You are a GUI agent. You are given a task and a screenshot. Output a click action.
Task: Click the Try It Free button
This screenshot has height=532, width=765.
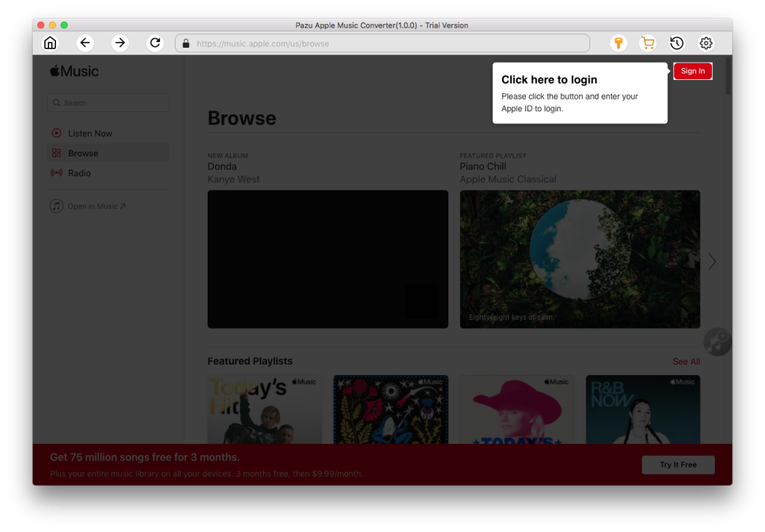[678, 465]
